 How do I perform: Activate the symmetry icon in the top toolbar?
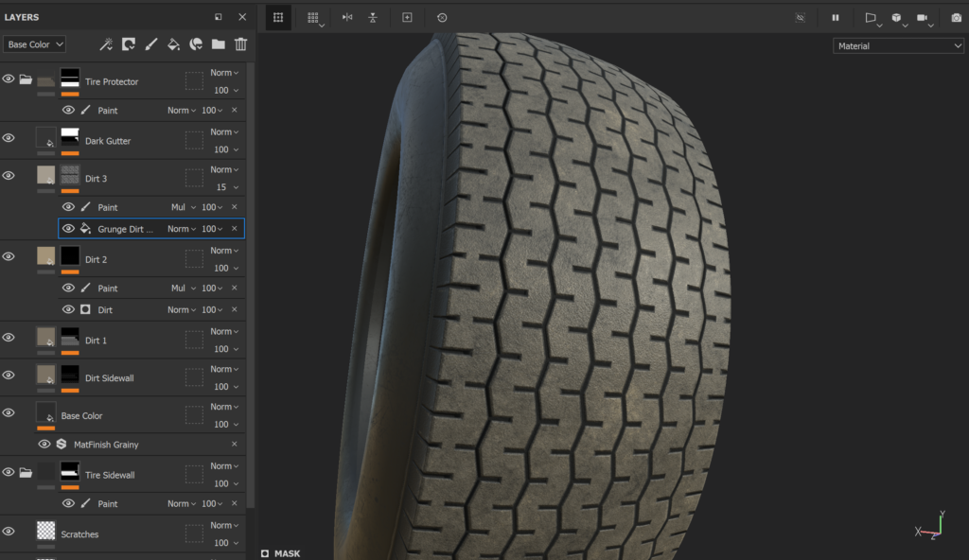point(346,17)
